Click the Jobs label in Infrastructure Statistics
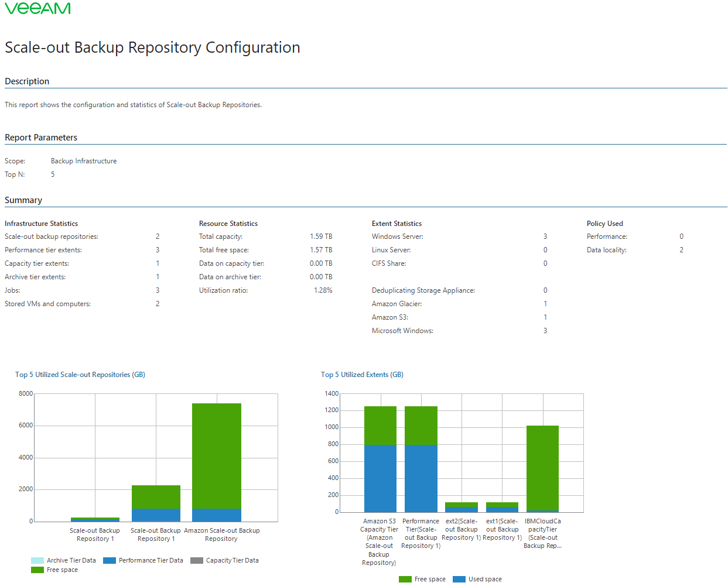Image resolution: width=728 pixels, height=586 pixels. 12,290
